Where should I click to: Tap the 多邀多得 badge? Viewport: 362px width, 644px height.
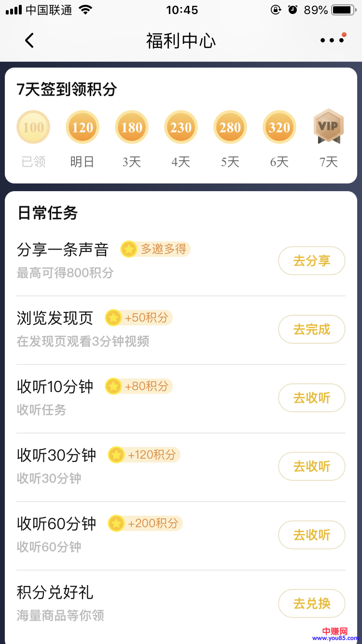pos(155,249)
